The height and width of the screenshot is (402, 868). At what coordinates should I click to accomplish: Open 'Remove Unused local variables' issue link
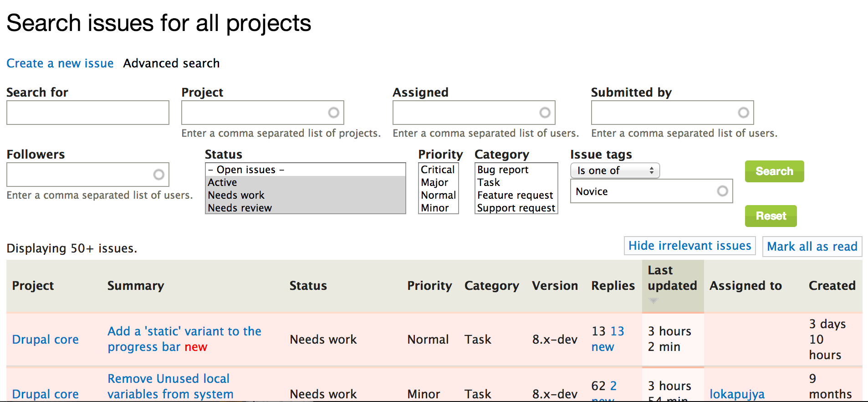(170, 387)
